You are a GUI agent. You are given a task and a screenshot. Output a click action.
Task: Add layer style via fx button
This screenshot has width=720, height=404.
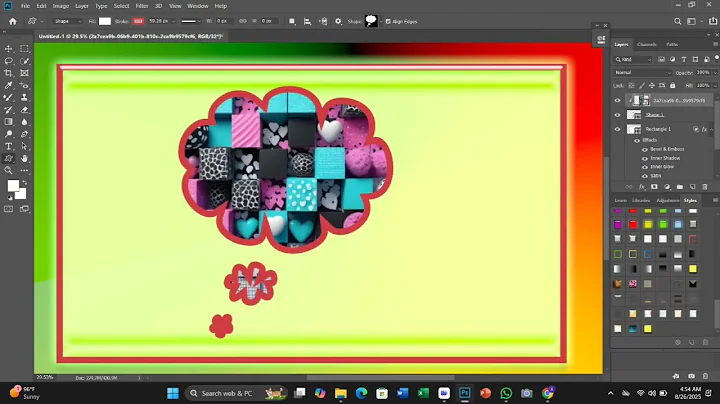(x=642, y=187)
